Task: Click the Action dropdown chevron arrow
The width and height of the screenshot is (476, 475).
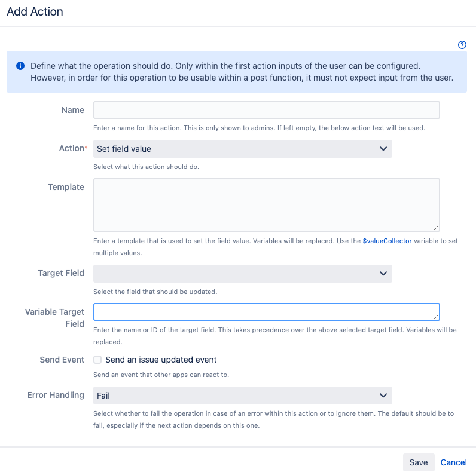Action: coord(383,149)
